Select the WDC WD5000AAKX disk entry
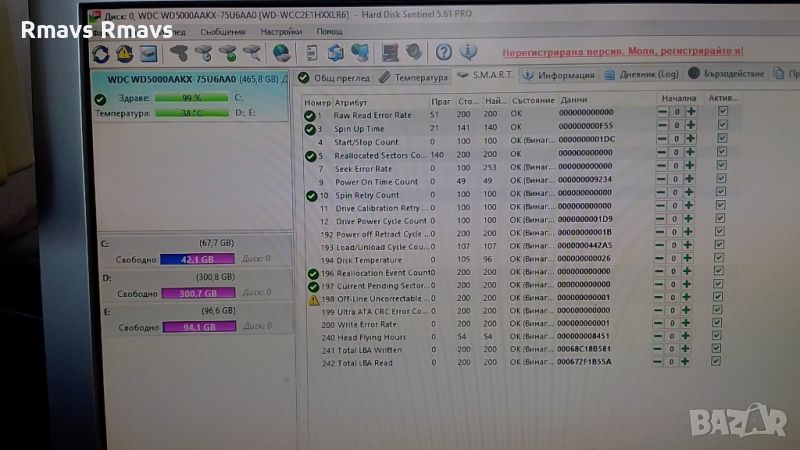This screenshot has height=450, width=800. tap(190, 79)
